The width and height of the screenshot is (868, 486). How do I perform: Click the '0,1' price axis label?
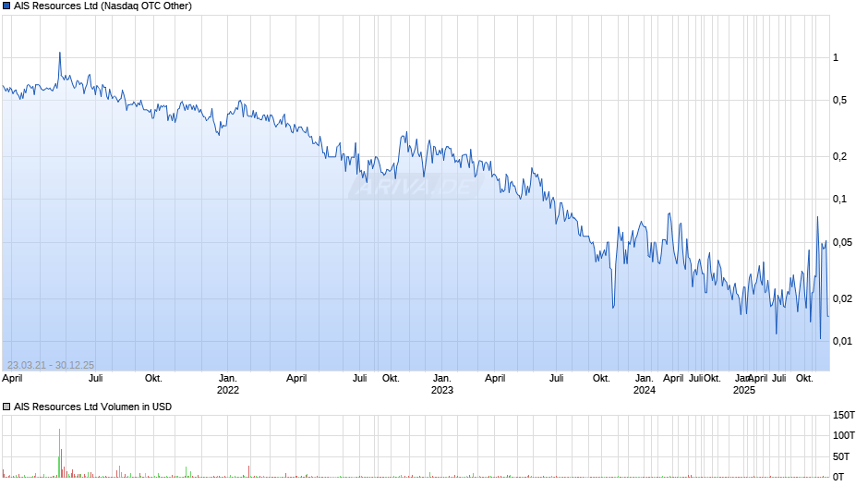[x=839, y=199]
